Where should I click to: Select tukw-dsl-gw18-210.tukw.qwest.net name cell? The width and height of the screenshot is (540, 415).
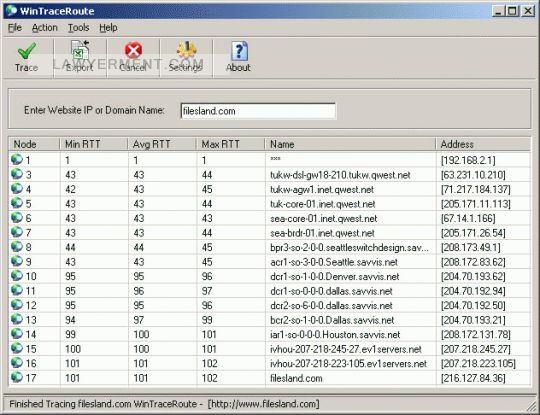tap(340, 175)
